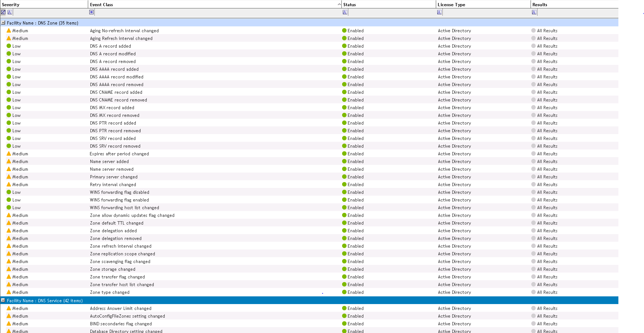
Task: Toggle Enabled status for Primary server changed
Action: (344, 177)
